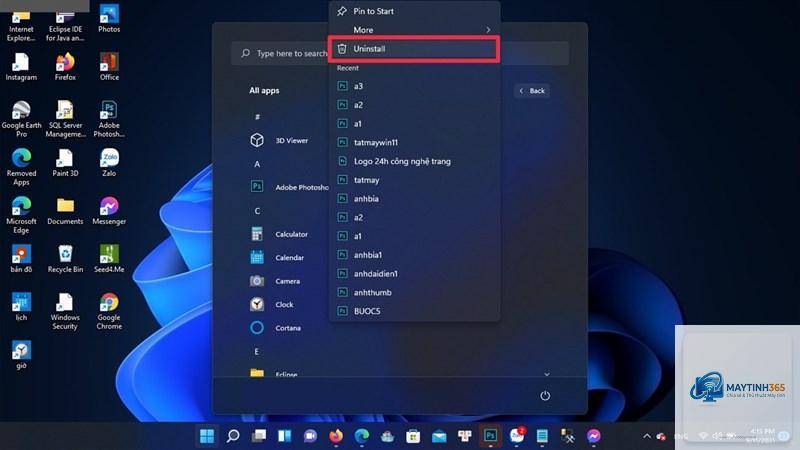Select lịch desktop shortcut

pyautogui.click(x=21, y=307)
